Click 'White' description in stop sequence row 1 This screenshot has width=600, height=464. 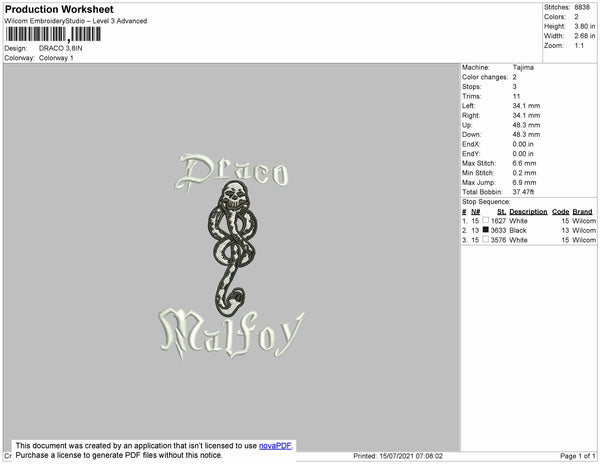pyautogui.click(x=518, y=221)
